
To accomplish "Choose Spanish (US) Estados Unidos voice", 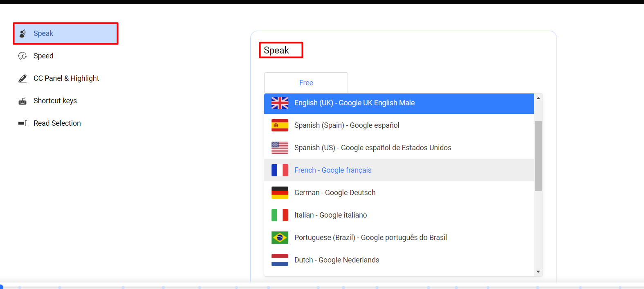I will coord(399,148).
